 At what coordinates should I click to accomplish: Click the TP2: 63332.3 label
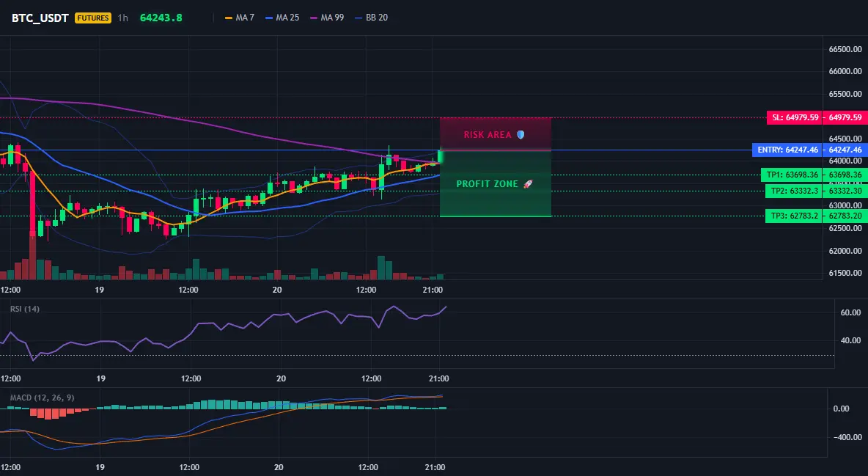point(794,191)
